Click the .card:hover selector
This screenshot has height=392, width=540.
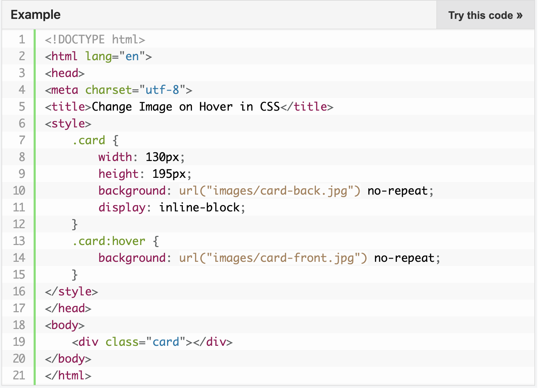coord(109,241)
